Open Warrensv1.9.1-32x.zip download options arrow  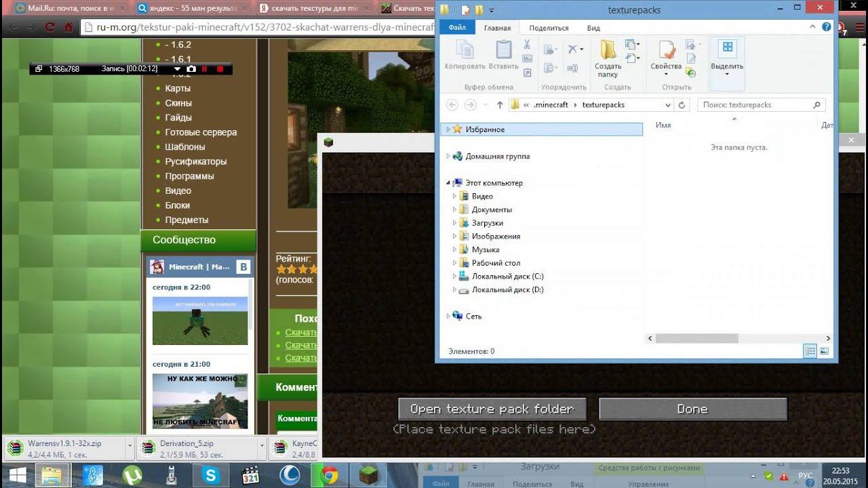coord(129,447)
